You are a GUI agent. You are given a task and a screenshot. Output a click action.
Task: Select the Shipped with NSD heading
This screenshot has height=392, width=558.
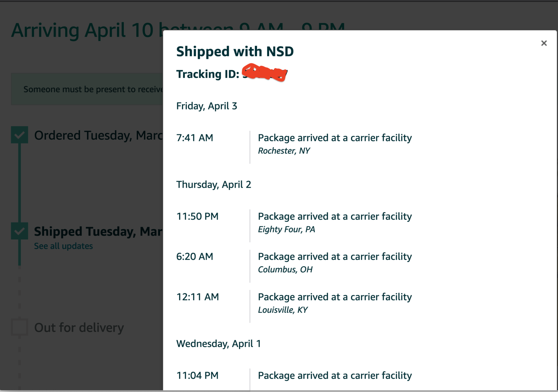(235, 52)
